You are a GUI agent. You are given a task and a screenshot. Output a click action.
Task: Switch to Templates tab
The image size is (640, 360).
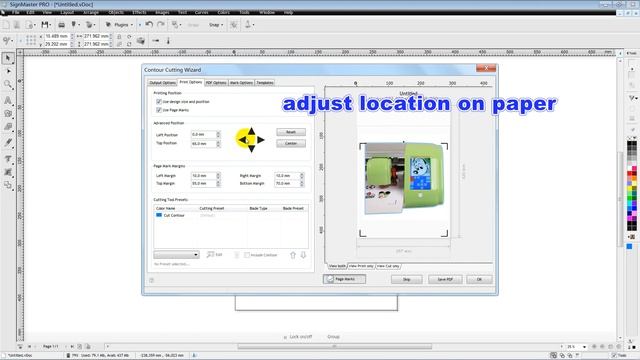pos(265,83)
